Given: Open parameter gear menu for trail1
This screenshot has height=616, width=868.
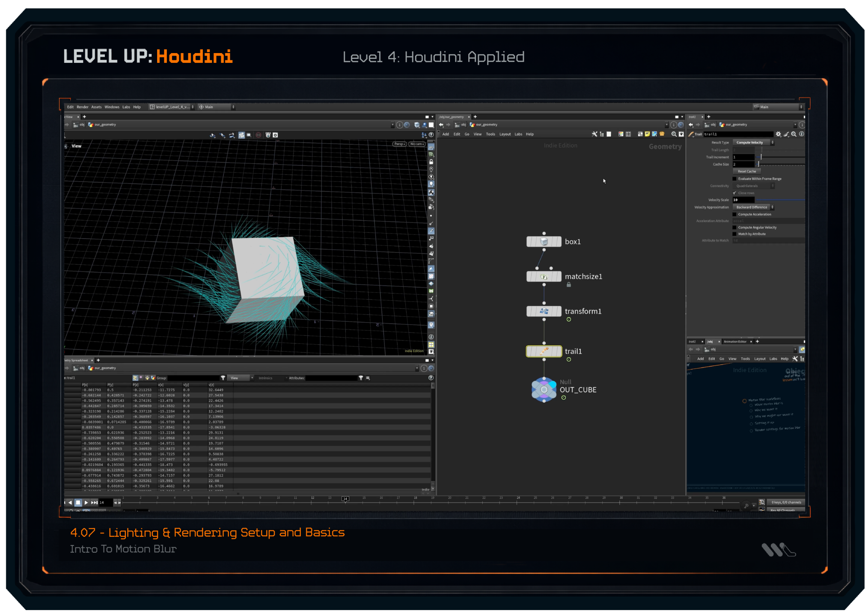Looking at the screenshot, I should (x=778, y=134).
